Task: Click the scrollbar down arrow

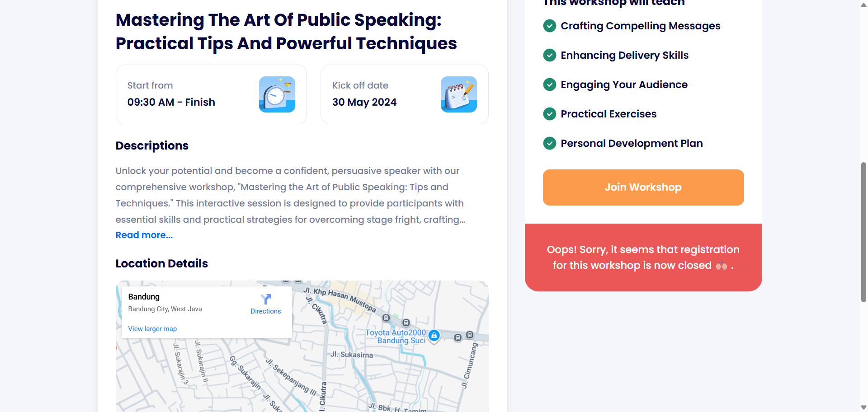Action: pos(863,407)
